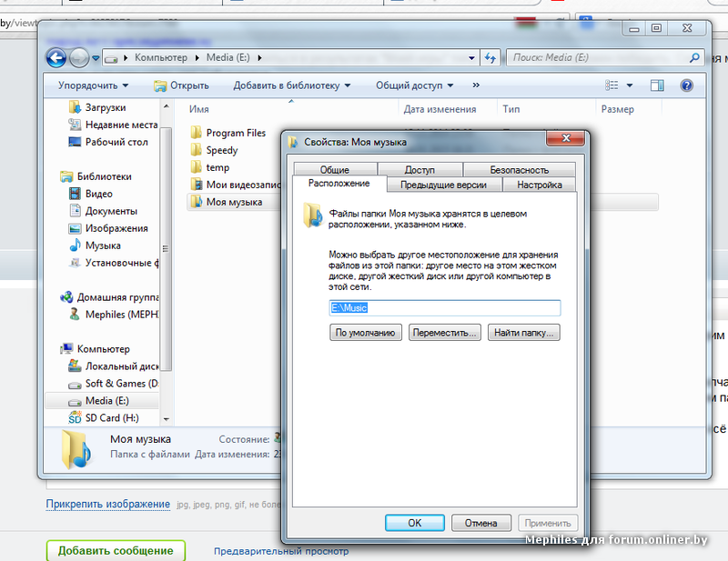Select Загрузки in the navigation pane
Screen dimensions: 728x561
[97, 107]
